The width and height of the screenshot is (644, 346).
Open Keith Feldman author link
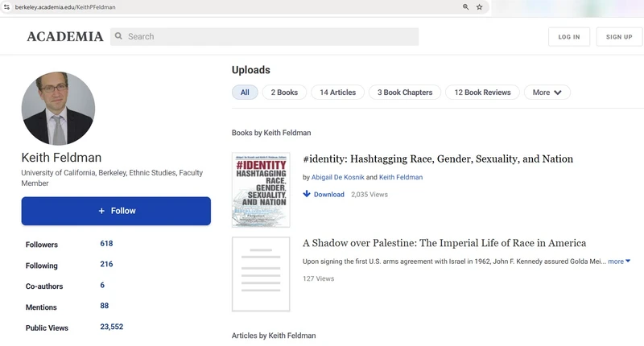click(x=400, y=177)
